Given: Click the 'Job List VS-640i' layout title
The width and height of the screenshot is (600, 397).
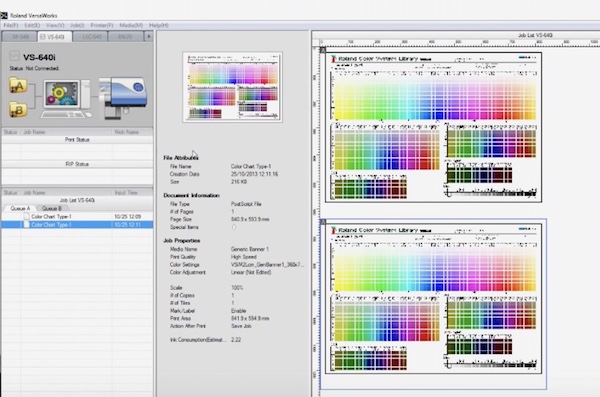Looking at the screenshot, I should (535, 35).
